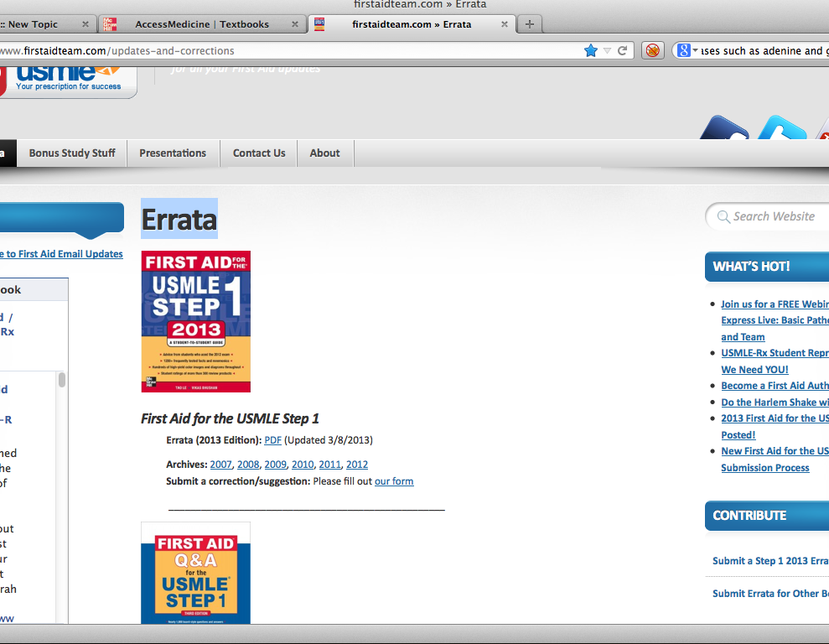Open the 2013 Errata PDF link
829x644 pixels.
[x=272, y=440]
